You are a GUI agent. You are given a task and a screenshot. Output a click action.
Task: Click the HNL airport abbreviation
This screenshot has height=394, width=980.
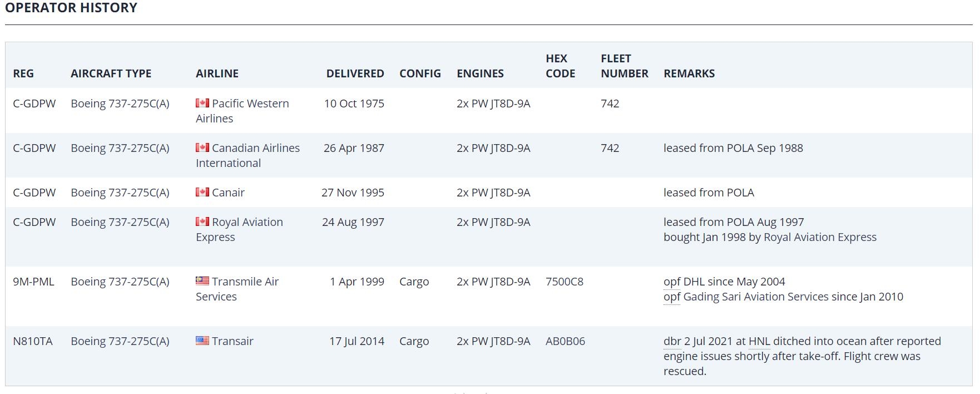tap(759, 341)
